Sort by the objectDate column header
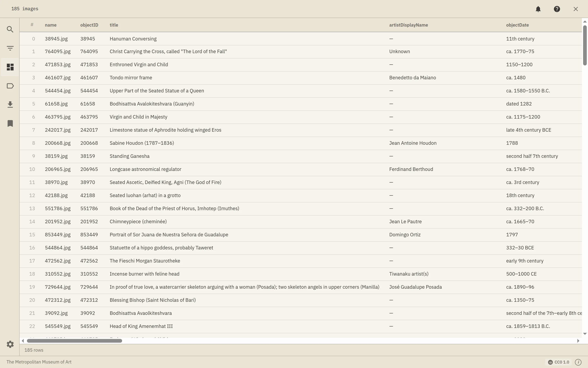 coord(517,25)
